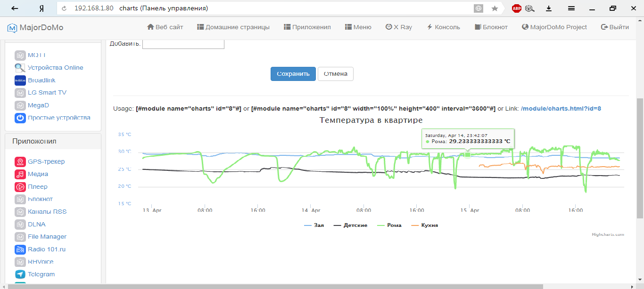Reload the page with the refresh icon
Screen dimensions: 644x289
[64, 8]
